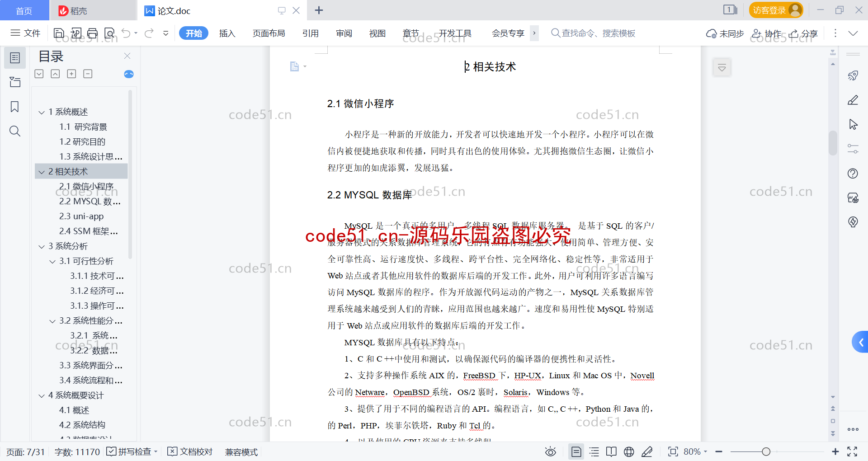Click the Export to PDF icon

coord(76,33)
